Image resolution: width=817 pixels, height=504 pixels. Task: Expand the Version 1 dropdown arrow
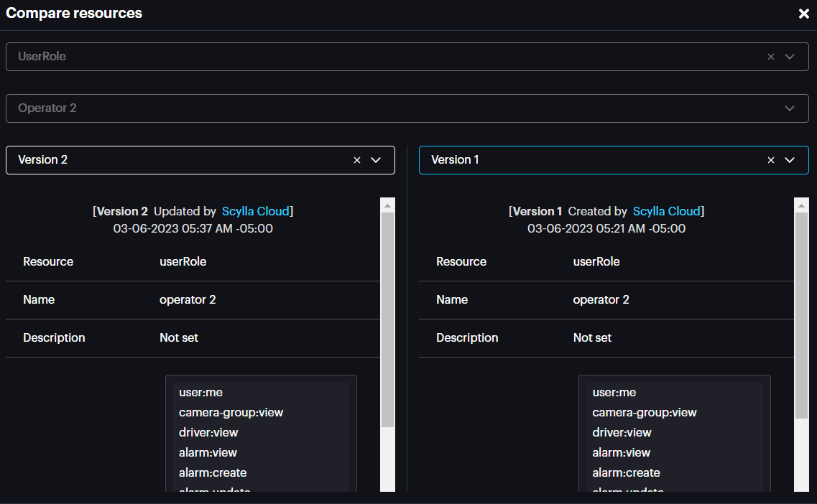790,160
